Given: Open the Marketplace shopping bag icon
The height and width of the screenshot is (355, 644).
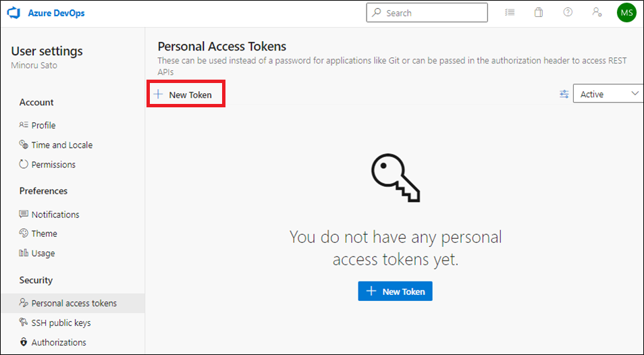Looking at the screenshot, I should (539, 12).
